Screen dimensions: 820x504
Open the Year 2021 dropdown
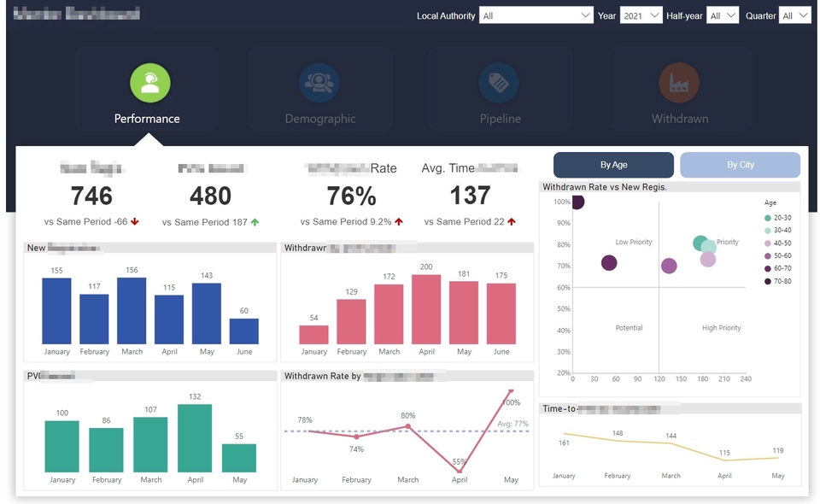tap(641, 15)
